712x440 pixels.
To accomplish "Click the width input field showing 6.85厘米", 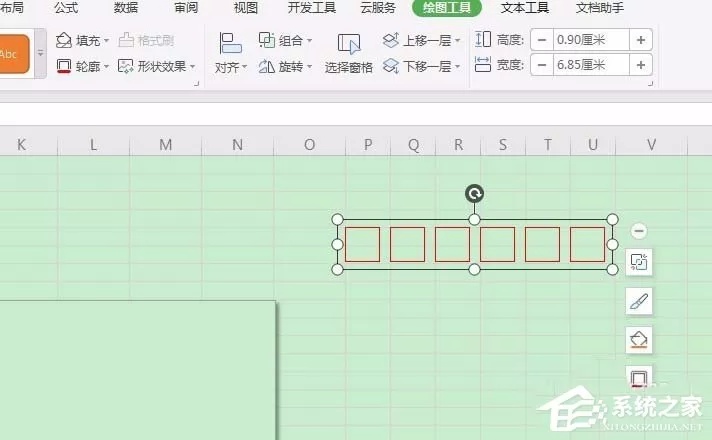I will [591, 64].
